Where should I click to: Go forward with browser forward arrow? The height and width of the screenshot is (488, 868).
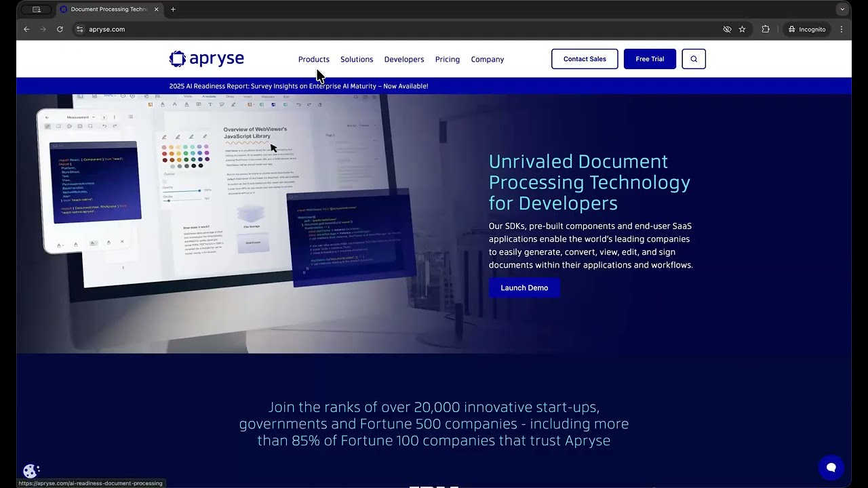tap(43, 29)
